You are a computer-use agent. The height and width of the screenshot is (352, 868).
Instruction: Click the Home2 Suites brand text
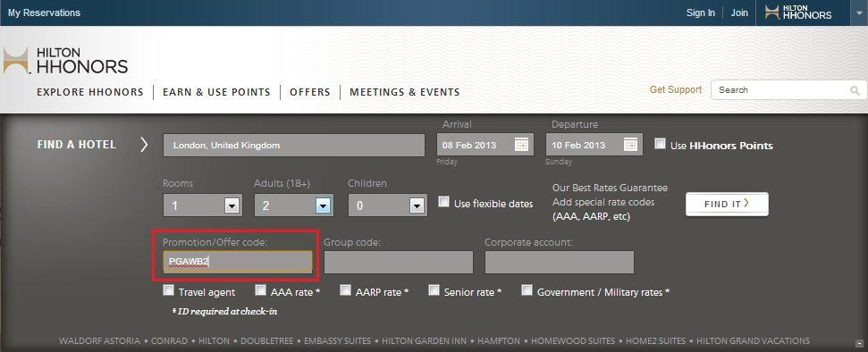[x=655, y=341]
